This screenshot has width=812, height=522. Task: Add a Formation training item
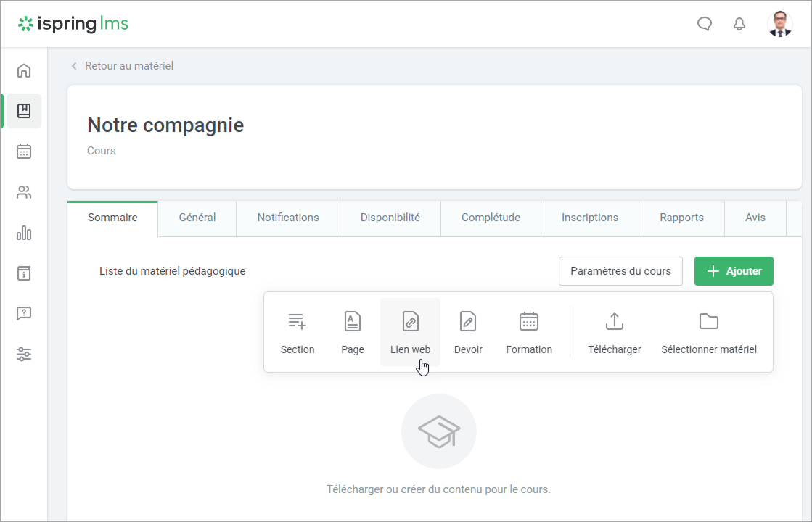click(529, 332)
